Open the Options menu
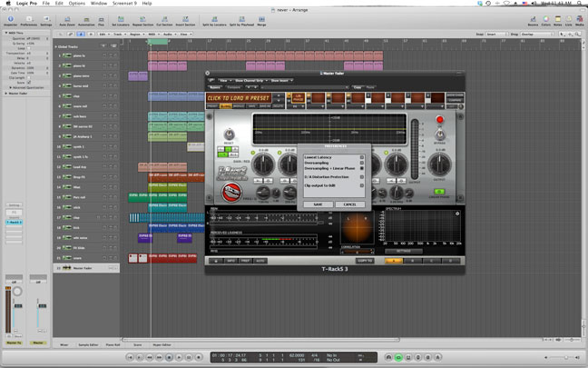588x368 pixels. click(76, 3)
